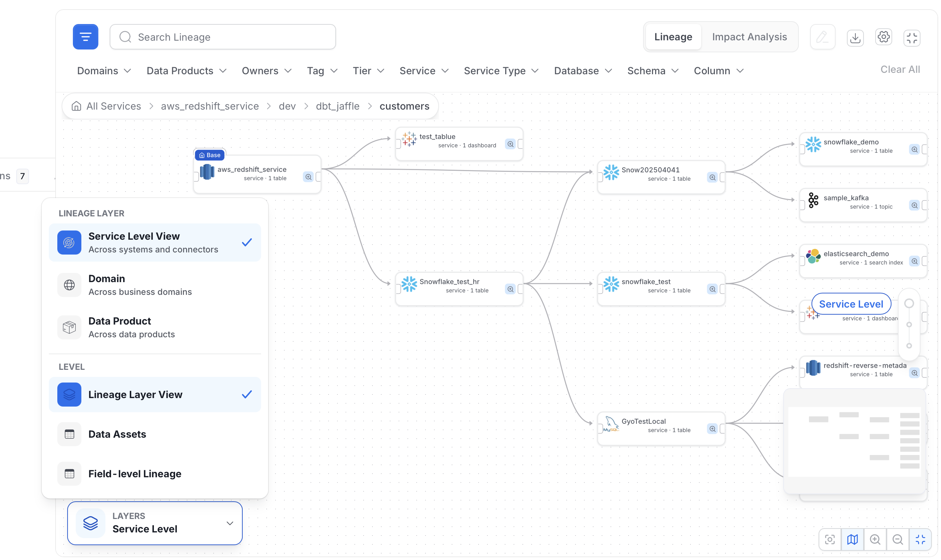This screenshot has width=941, height=560.
Task: Select Field-level Lineage option
Action: (155, 474)
